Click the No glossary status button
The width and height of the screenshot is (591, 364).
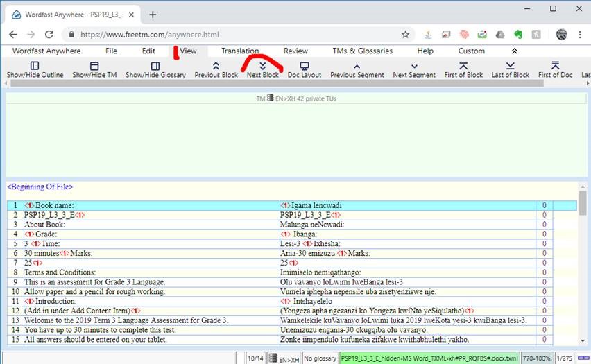pos(320,358)
